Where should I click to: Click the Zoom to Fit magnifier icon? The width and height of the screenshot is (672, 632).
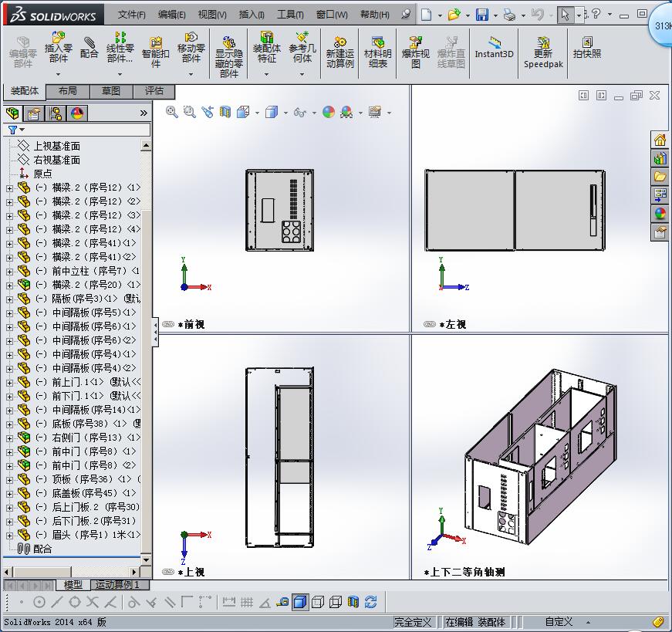coord(172,112)
